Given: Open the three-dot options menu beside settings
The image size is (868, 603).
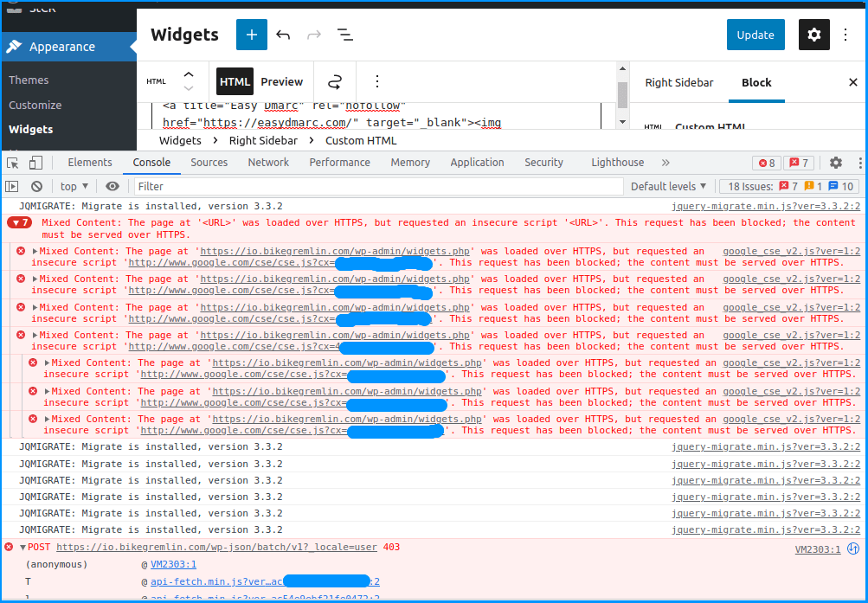Looking at the screenshot, I should [x=845, y=35].
